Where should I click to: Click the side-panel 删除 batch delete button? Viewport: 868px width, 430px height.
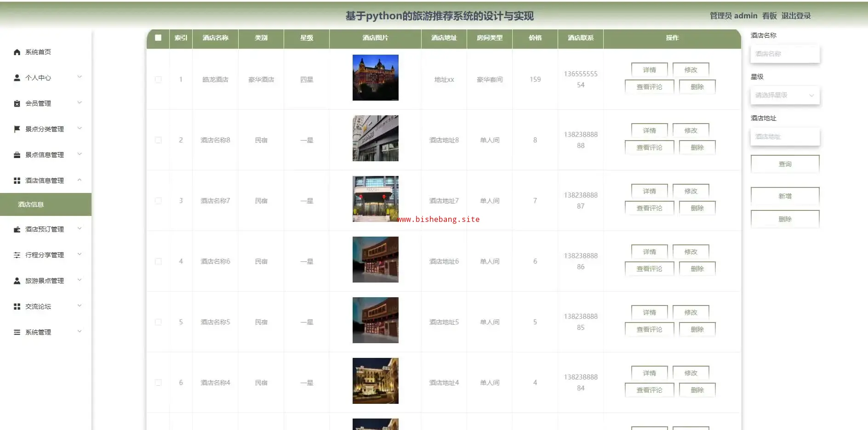[785, 219]
